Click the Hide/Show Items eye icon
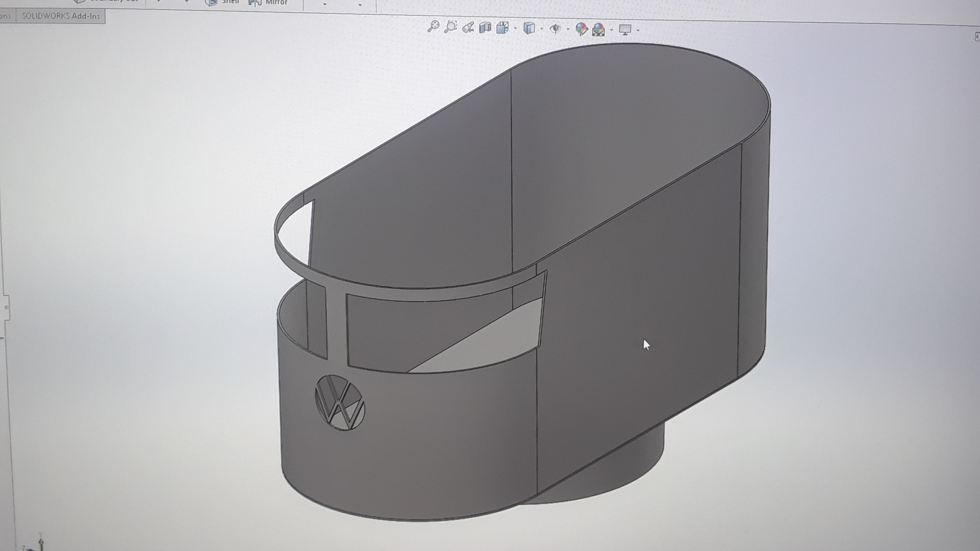 tap(555, 29)
